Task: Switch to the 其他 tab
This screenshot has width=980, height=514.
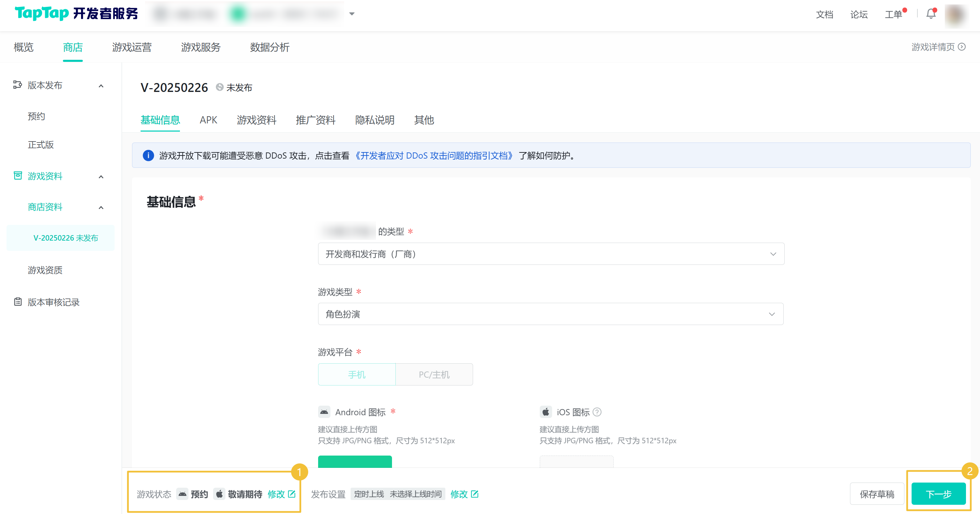Action: 424,120
